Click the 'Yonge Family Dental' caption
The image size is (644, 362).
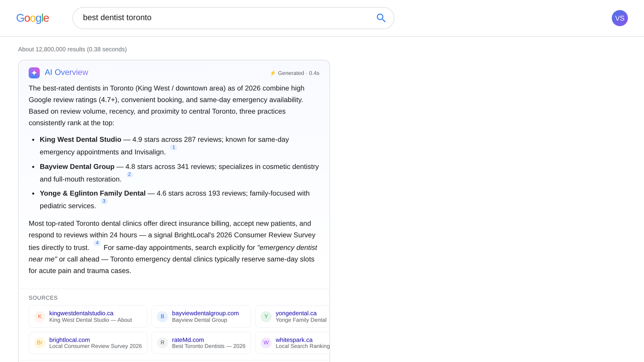301,320
